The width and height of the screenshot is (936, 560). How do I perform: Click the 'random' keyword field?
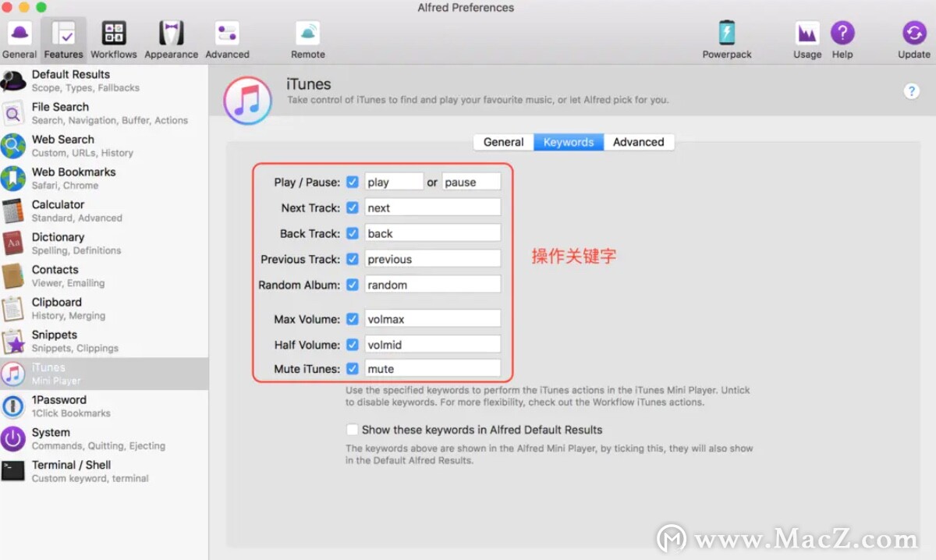(x=432, y=285)
